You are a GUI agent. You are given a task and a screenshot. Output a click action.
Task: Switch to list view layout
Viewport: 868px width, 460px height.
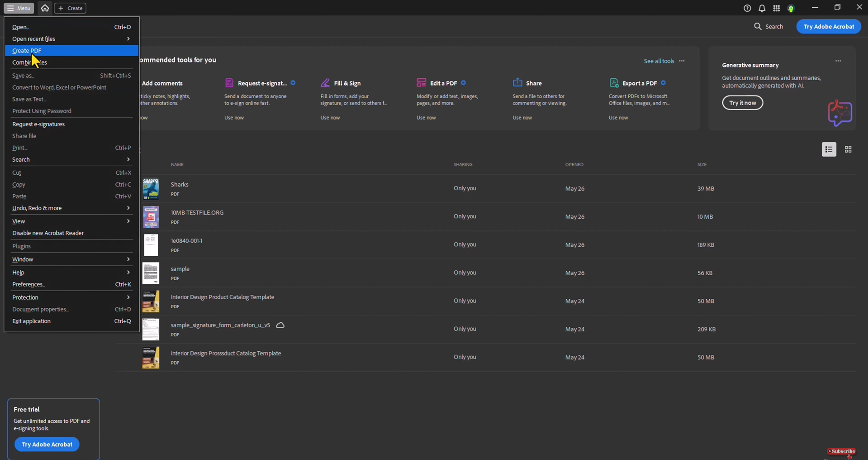[829, 149]
